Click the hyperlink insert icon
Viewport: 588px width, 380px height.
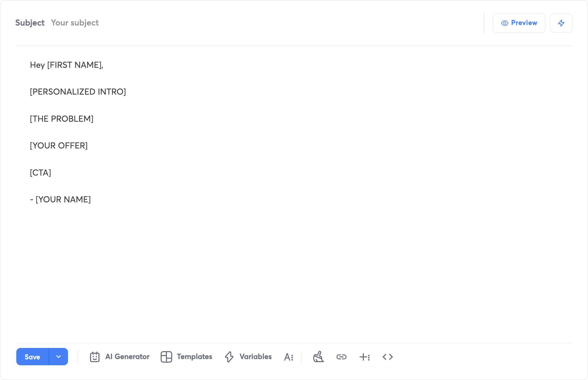342,357
